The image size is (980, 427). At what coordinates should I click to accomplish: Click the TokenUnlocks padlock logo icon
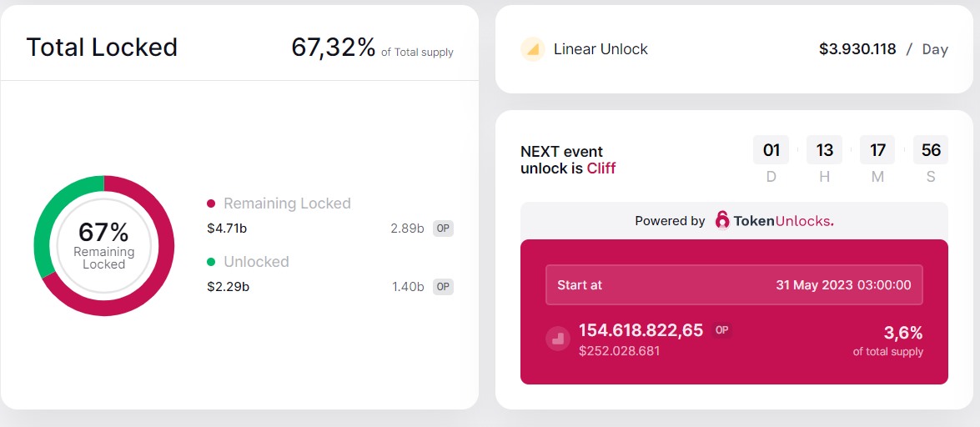click(x=722, y=220)
